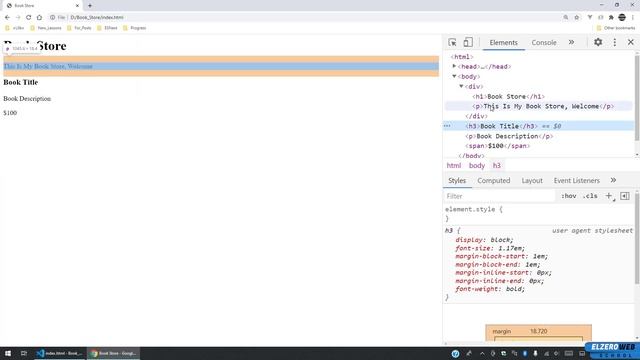Select the h1 Book Store node

click(508, 96)
